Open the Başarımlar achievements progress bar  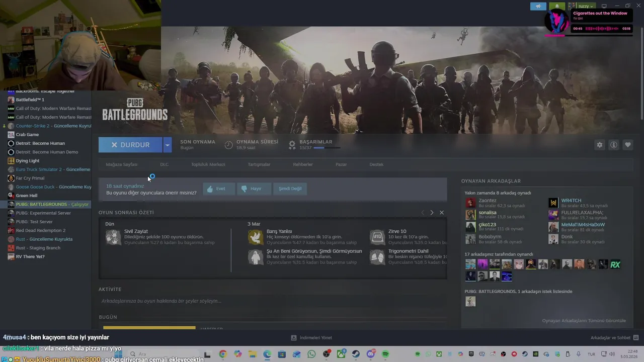tap(326, 148)
